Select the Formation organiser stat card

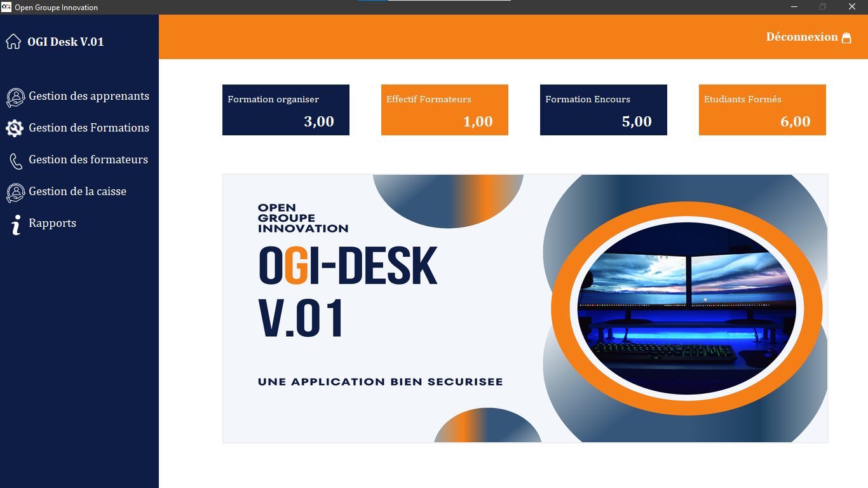(x=286, y=110)
